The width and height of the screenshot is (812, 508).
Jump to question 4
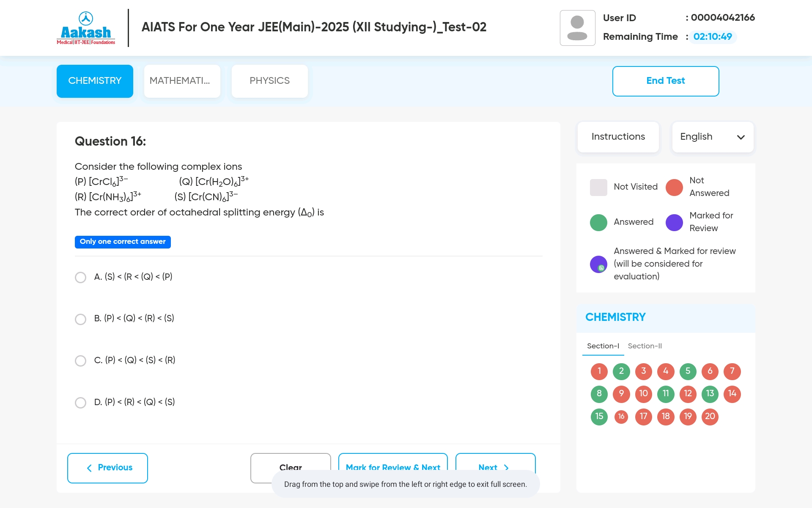pos(666,371)
